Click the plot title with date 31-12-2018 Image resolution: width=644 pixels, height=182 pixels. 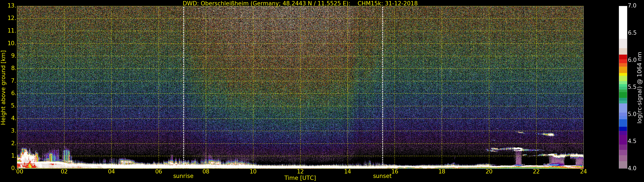coord(300,3)
